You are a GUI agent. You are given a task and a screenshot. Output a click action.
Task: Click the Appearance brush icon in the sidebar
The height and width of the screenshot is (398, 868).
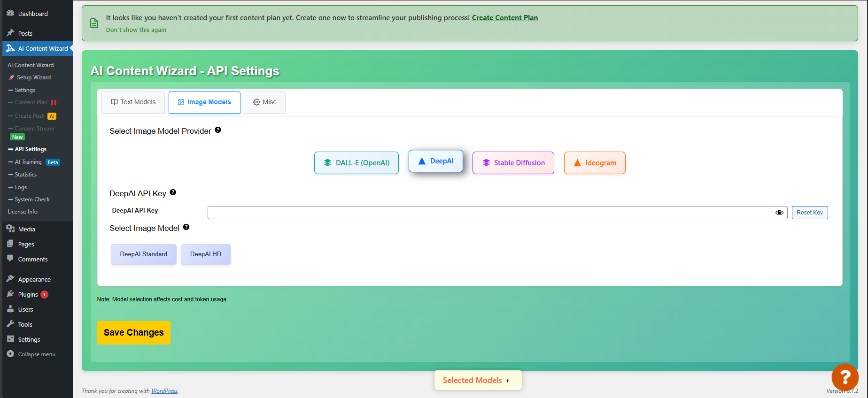[x=10, y=279]
